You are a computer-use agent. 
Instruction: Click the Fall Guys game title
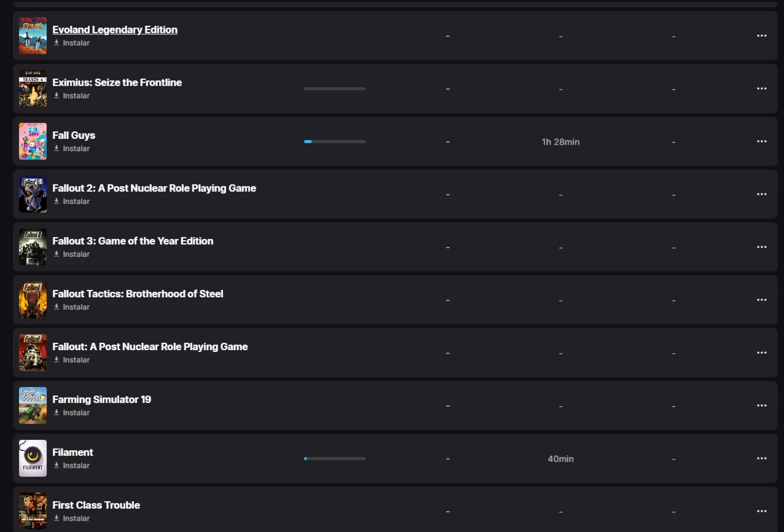[74, 135]
